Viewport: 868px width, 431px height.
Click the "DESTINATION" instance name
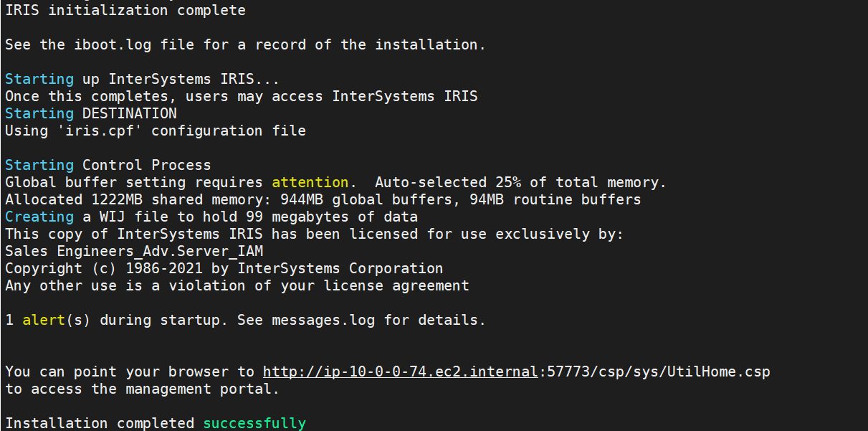pos(129,113)
